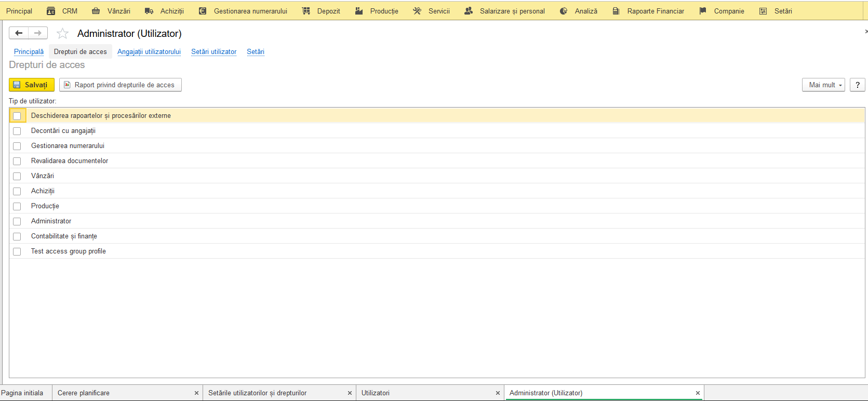
Task: Toggle the Contabilitate și finanțe checkbox
Action: (17, 236)
